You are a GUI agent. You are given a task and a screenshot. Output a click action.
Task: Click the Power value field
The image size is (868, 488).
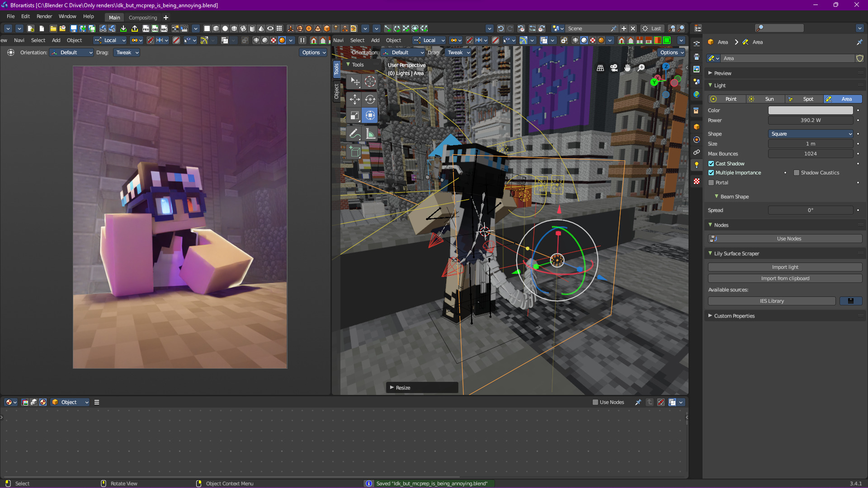coord(811,120)
